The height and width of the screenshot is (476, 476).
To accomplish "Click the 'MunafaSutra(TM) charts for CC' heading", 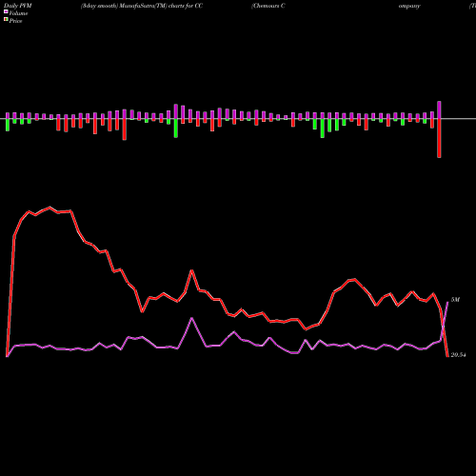I will coord(161,6).
